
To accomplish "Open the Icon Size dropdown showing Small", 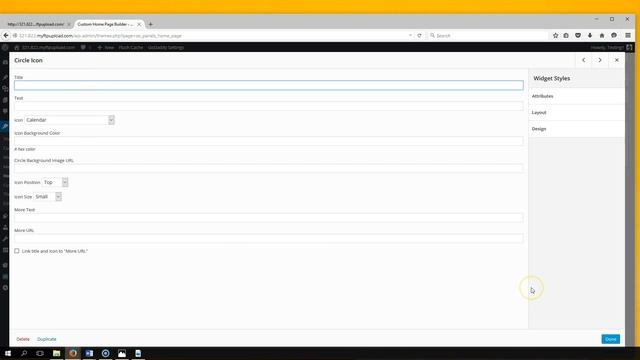I will click(x=47, y=197).
